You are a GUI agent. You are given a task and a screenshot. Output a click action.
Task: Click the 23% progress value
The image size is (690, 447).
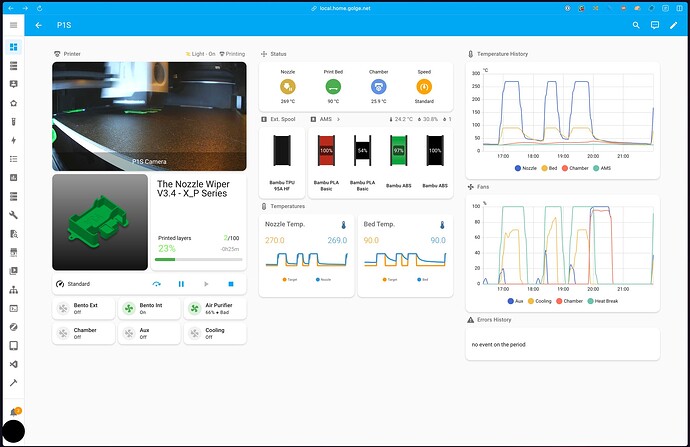[x=167, y=249]
